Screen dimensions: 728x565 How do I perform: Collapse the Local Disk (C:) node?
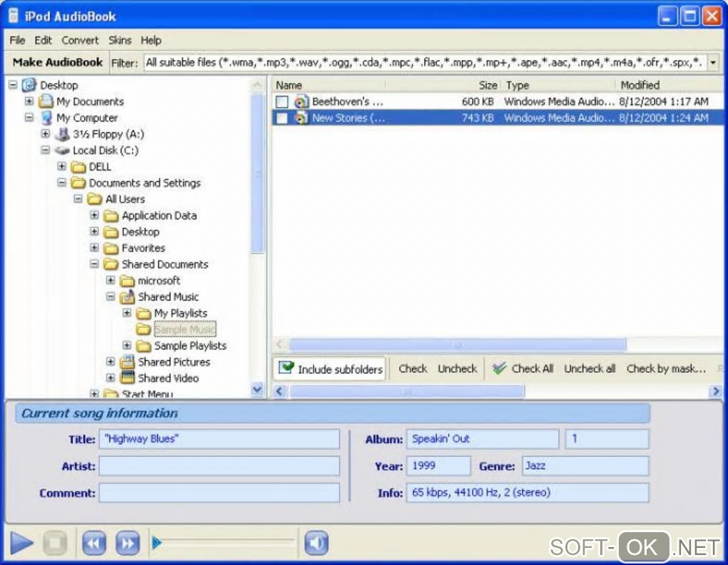pos(45,149)
